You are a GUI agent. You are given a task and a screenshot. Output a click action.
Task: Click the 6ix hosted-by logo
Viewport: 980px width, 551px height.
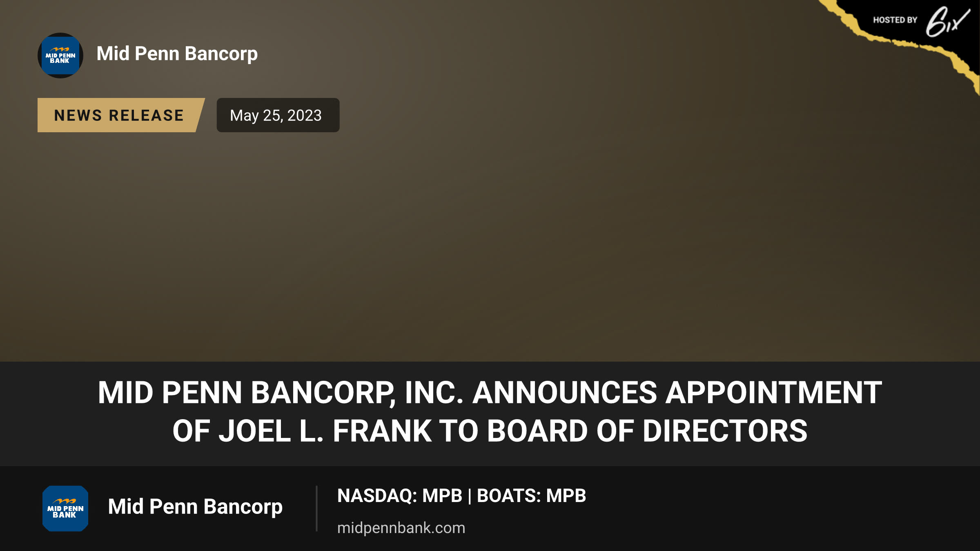[x=948, y=22]
